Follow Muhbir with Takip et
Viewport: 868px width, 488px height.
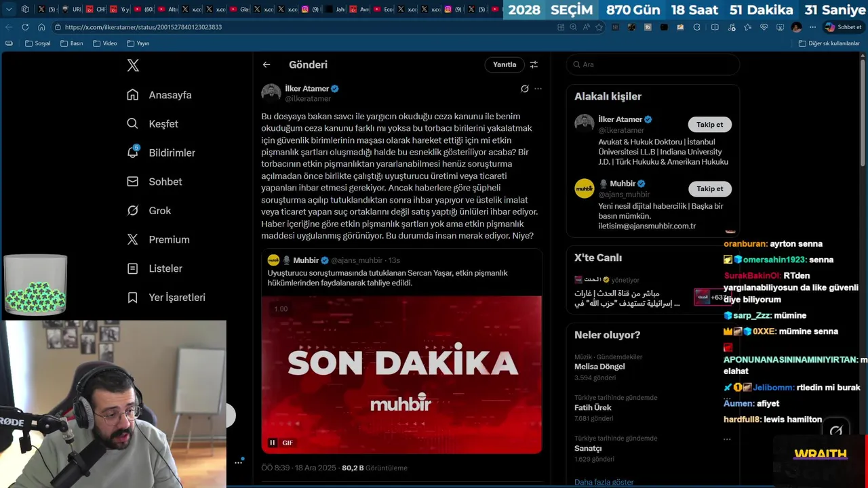point(709,189)
